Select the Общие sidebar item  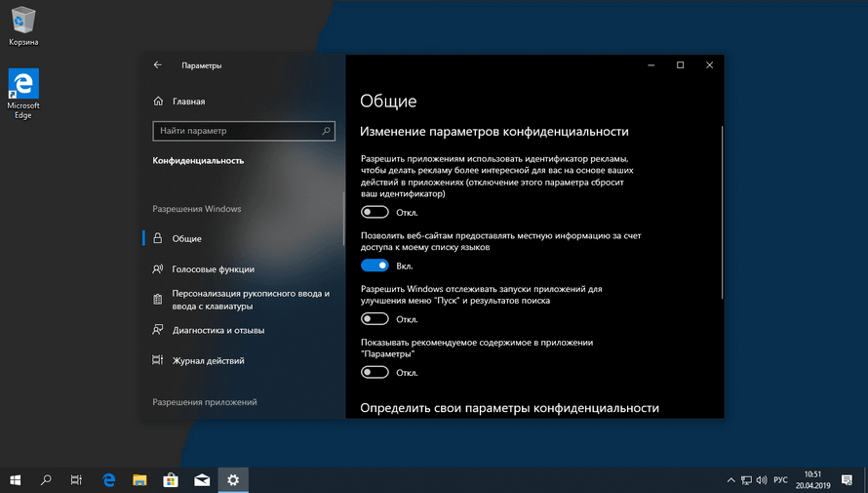click(244, 239)
